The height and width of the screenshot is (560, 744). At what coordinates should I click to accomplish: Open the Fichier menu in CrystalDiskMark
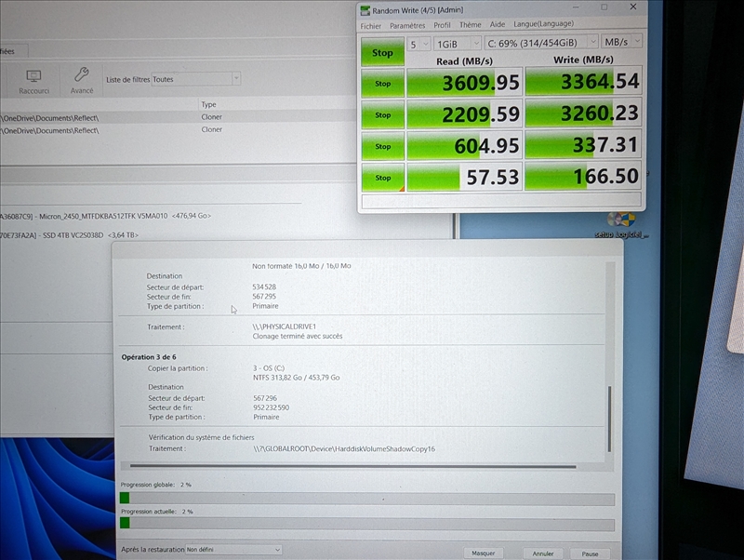click(370, 26)
